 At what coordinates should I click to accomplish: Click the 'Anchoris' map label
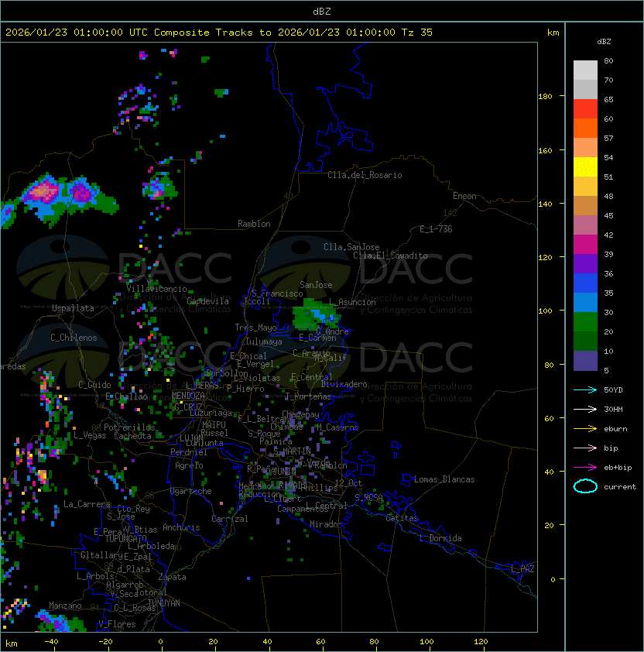coord(181,527)
